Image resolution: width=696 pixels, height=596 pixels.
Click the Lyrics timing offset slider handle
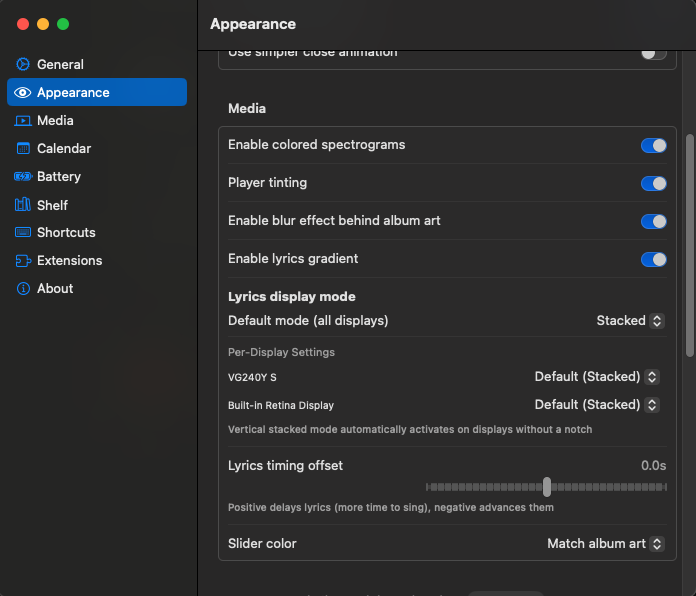point(547,487)
